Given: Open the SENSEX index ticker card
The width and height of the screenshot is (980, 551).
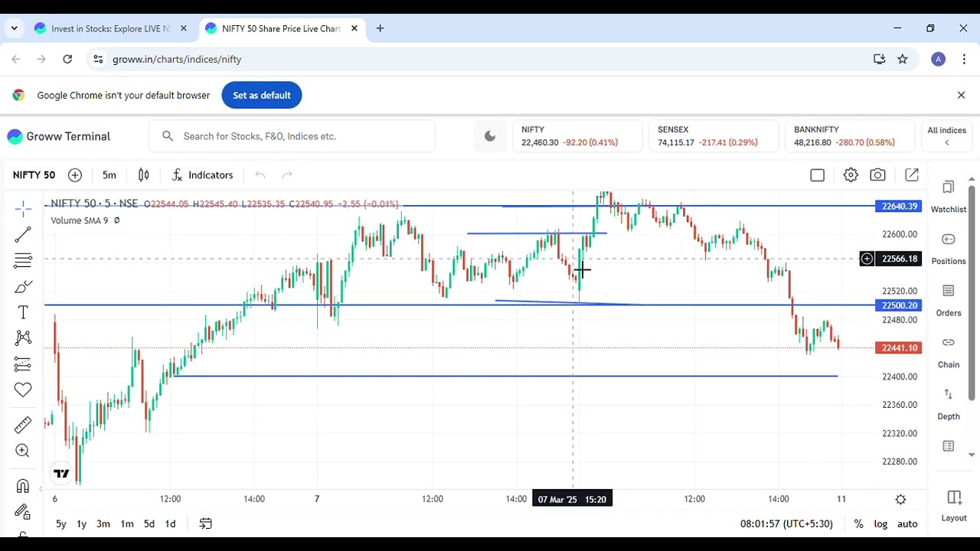Looking at the screenshot, I should point(714,136).
